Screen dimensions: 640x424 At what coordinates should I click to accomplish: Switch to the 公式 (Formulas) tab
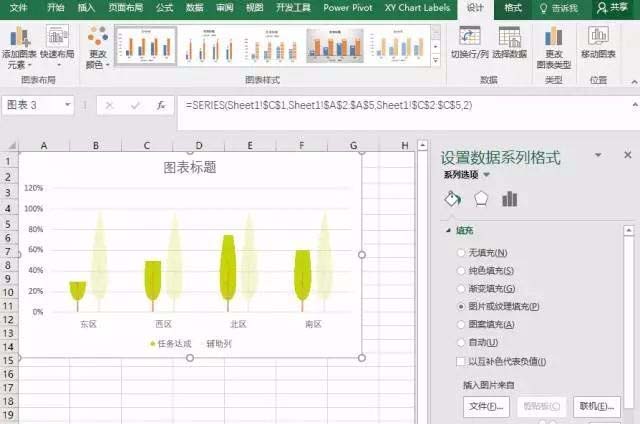tap(164, 8)
